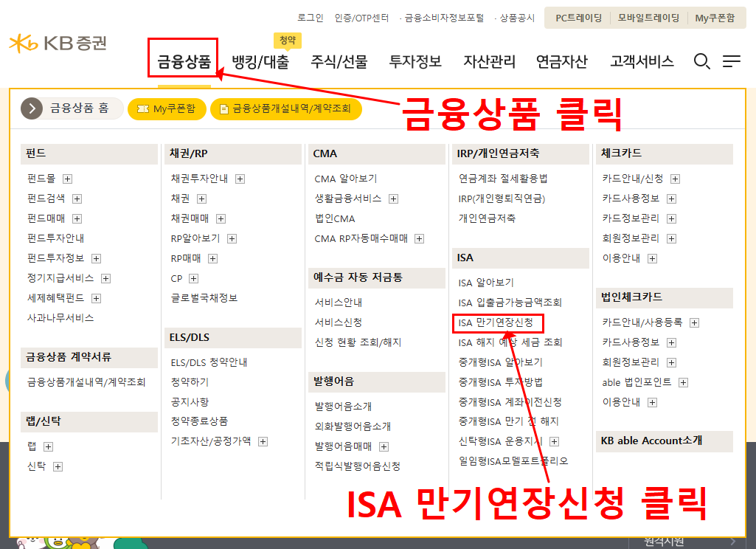
Task: Open 신청 현황 조회/해지 link
Action: 358,342
